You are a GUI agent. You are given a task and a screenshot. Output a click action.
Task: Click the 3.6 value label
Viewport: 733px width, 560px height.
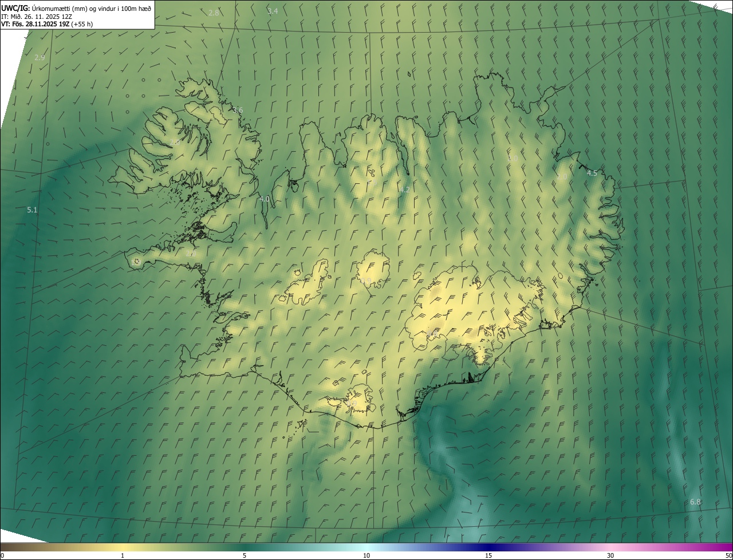tap(238, 110)
